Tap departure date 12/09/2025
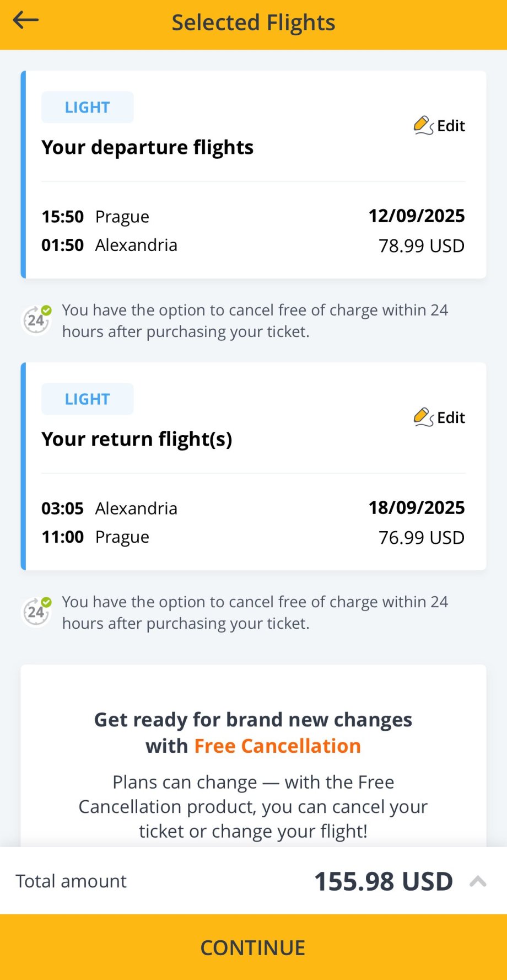Screen dimensions: 507x980 [x=416, y=216]
